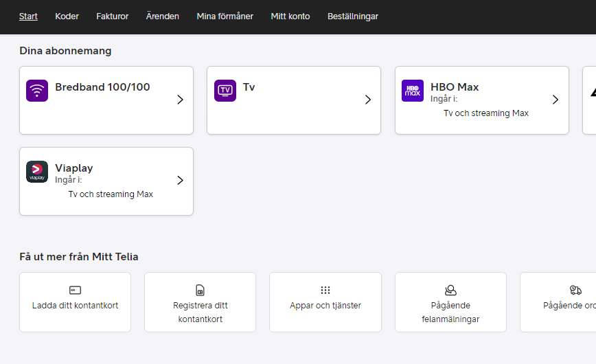Viewport: 596px width, 364px height.
Task: Open the Fakturor menu item
Action: click(x=113, y=16)
